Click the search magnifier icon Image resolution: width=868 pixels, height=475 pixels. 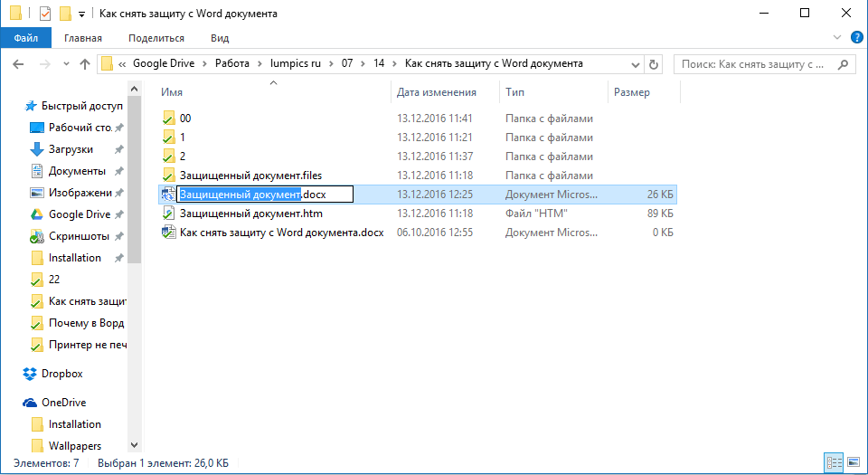[843, 64]
